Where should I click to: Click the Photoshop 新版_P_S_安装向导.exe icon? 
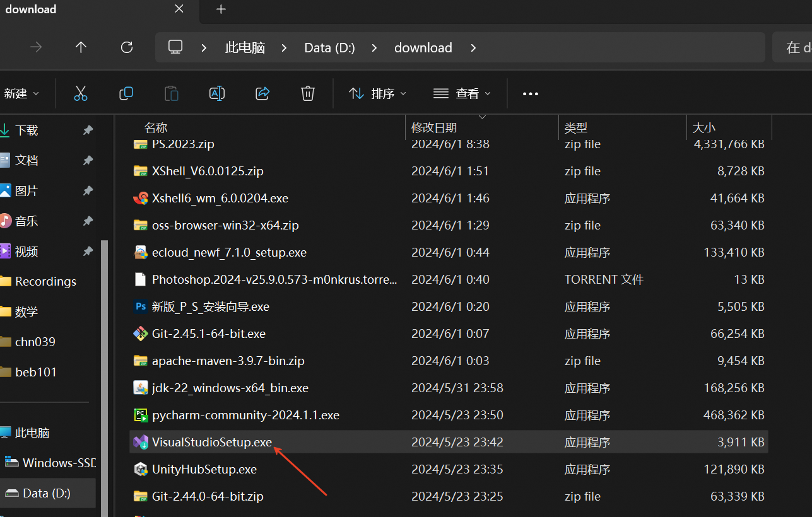click(x=140, y=306)
